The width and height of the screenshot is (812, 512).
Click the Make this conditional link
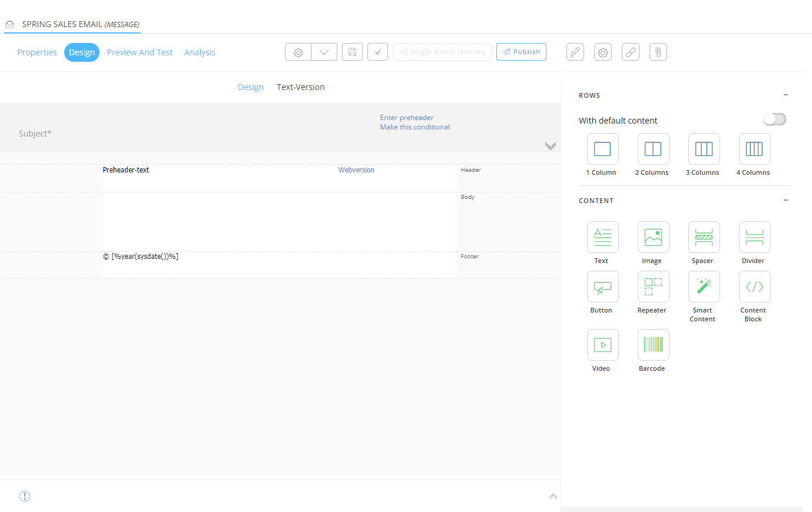[x=415, y=127]
